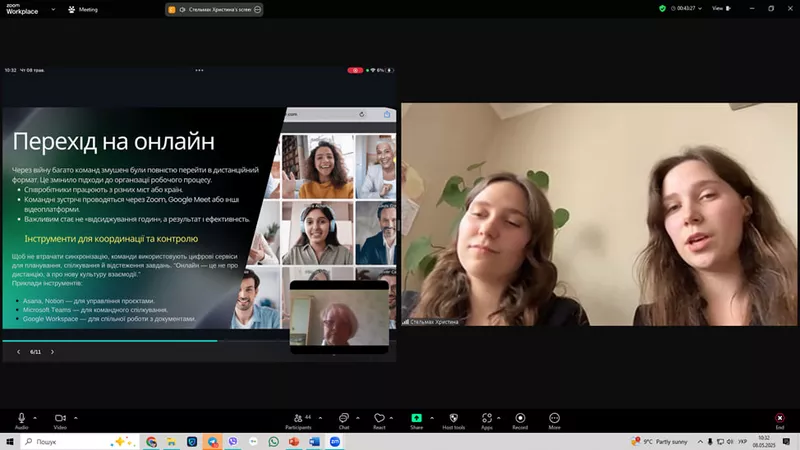This screenshot has height=450, width=800.
Task: Open the Chat panel
Action: tap(344, 421)
